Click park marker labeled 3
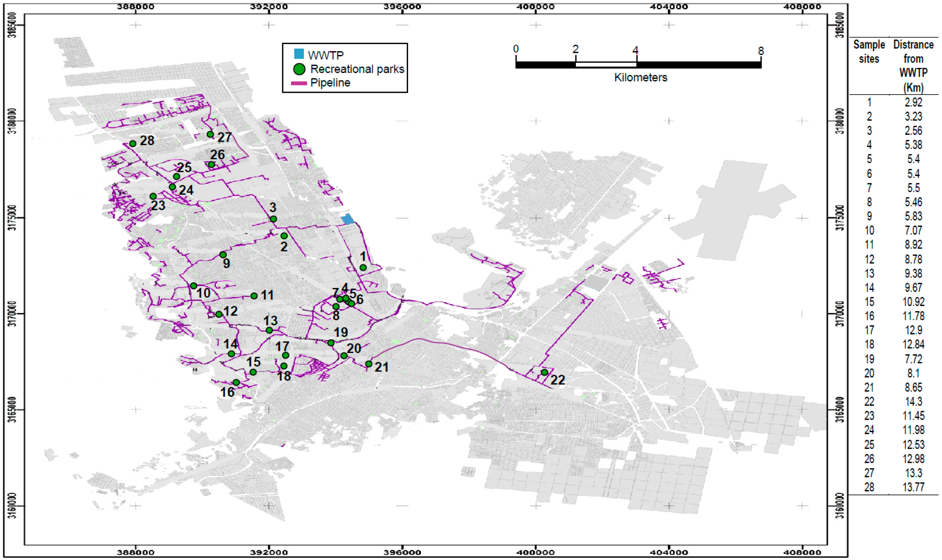This screenshot has height=560, width=942. pos(273,219)
